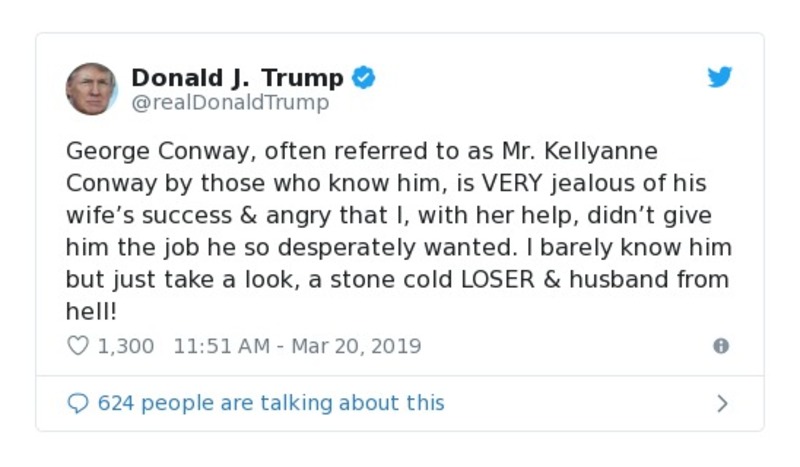Click the tweet's final word "hell!"

[x=91, y=310]
